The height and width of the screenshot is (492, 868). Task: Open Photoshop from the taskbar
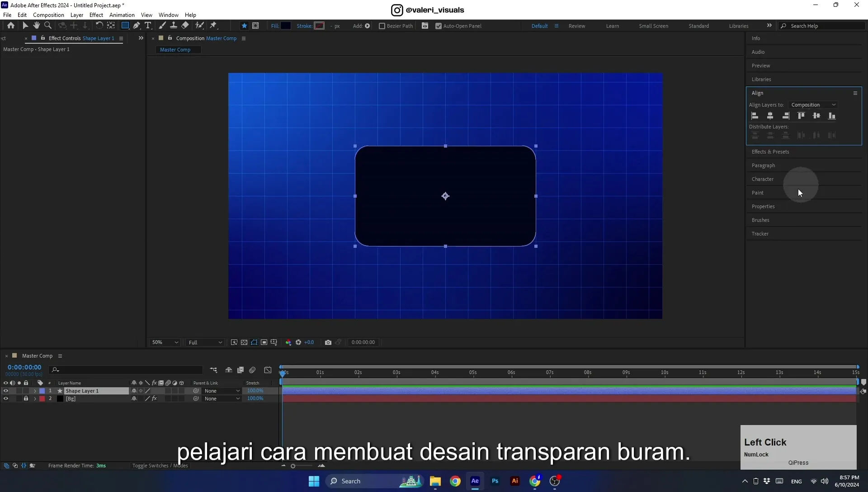tap(495, 481)
